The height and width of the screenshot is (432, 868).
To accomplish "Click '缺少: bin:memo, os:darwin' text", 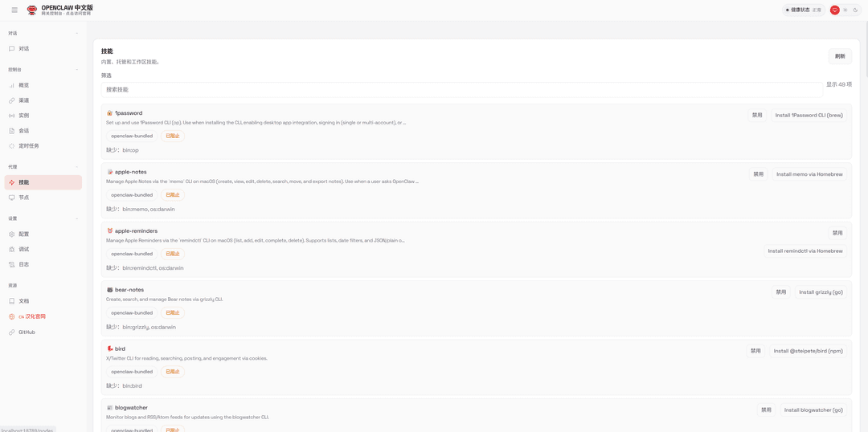I will click(x=141, y=209).
